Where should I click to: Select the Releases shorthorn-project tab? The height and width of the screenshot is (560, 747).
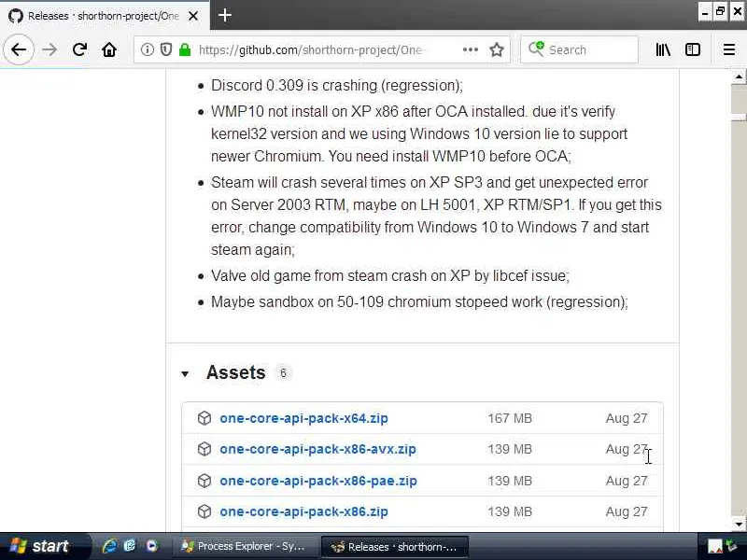[x=103, y=16]
